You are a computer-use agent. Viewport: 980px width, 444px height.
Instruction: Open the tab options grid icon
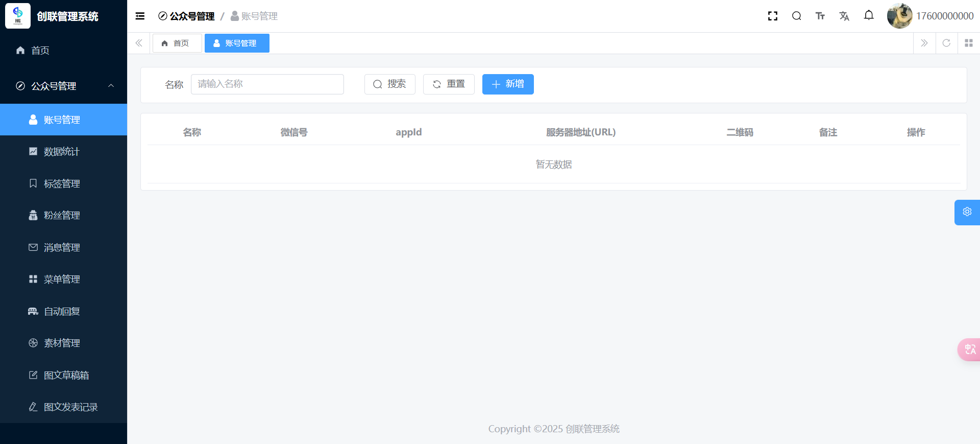(969, 43)
